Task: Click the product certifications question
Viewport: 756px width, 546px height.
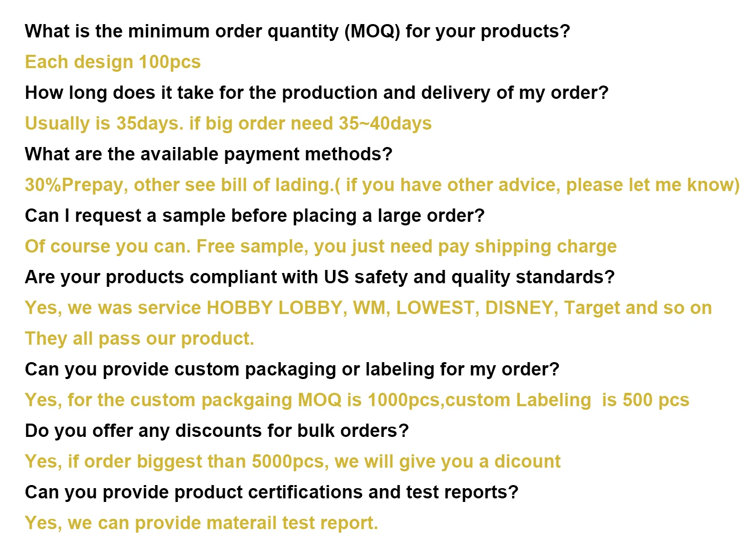Action: 271,492
